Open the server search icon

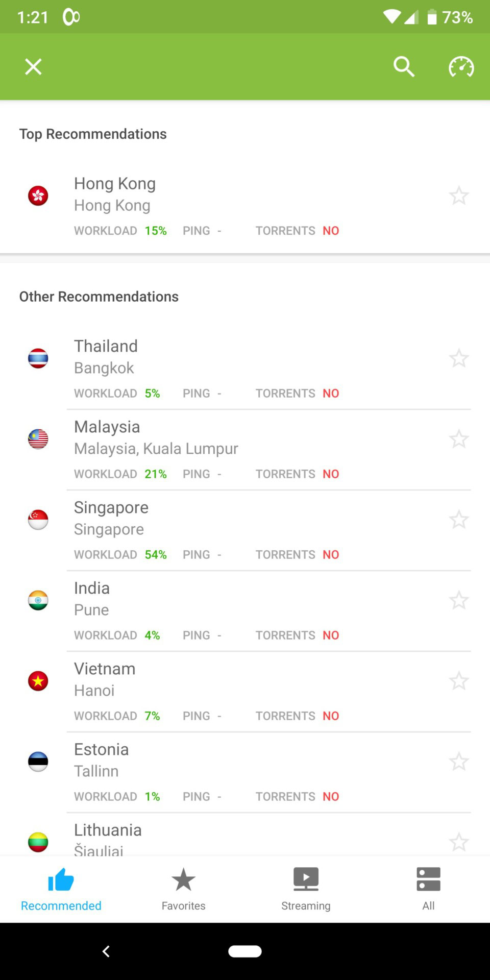(x=404, y=67)
